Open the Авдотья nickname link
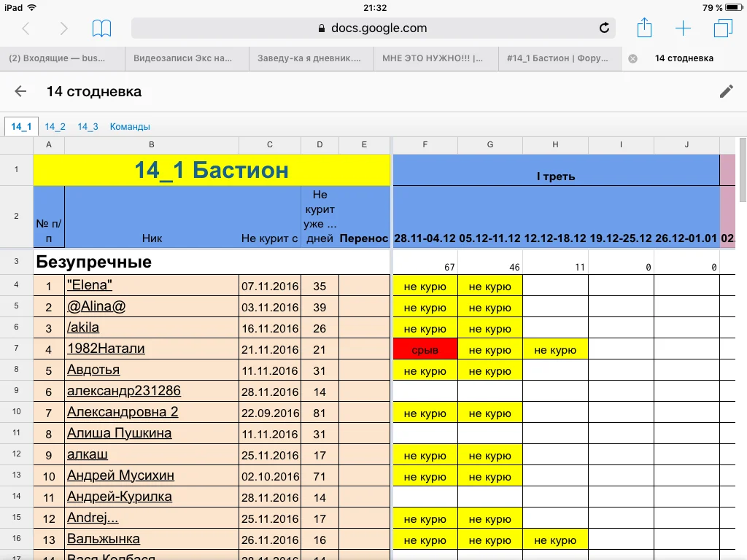This screenshot has width=747, height=560. click(93, 370)
